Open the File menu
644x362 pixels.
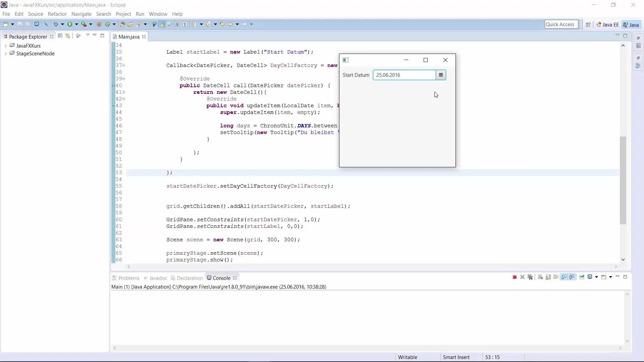click(6, 14)
